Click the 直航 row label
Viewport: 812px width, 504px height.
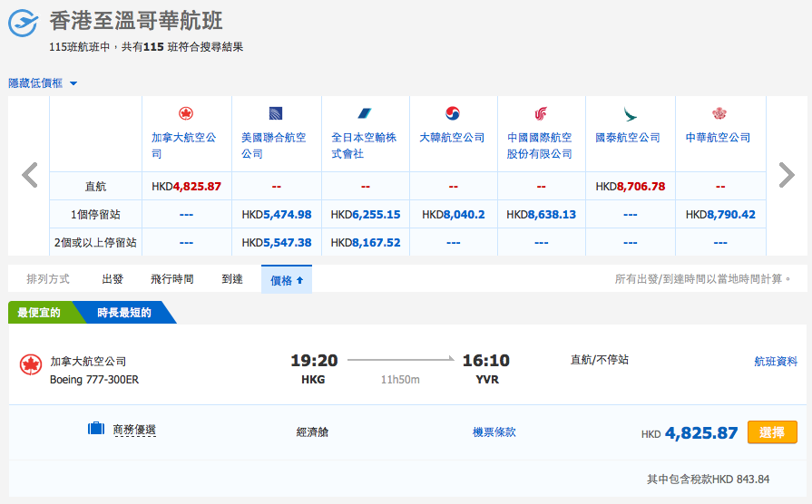[x=95, y=187]
